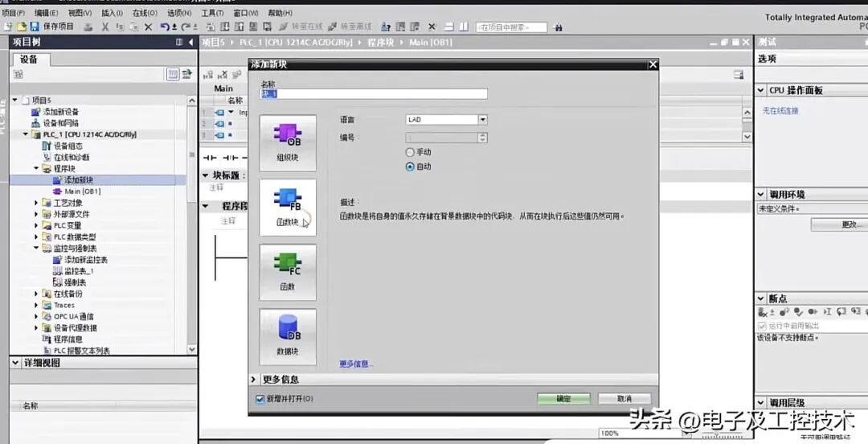Open the 在线(O) menu
The height and width of the screenshot is (444, 868).
(x=144, y=13)
